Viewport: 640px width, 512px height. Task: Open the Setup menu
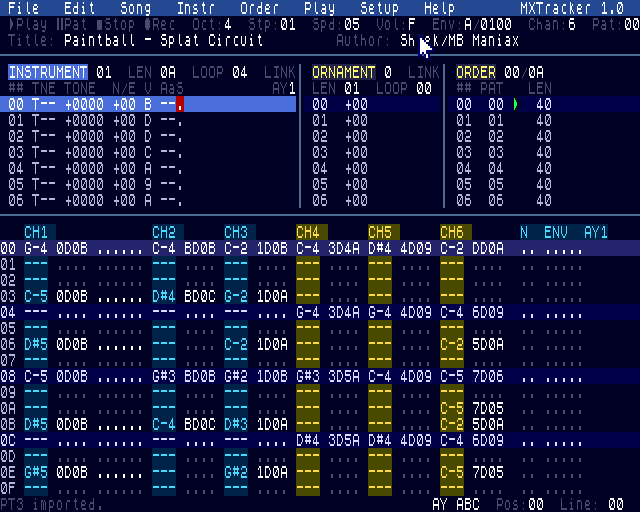click(x=380, y=8)
